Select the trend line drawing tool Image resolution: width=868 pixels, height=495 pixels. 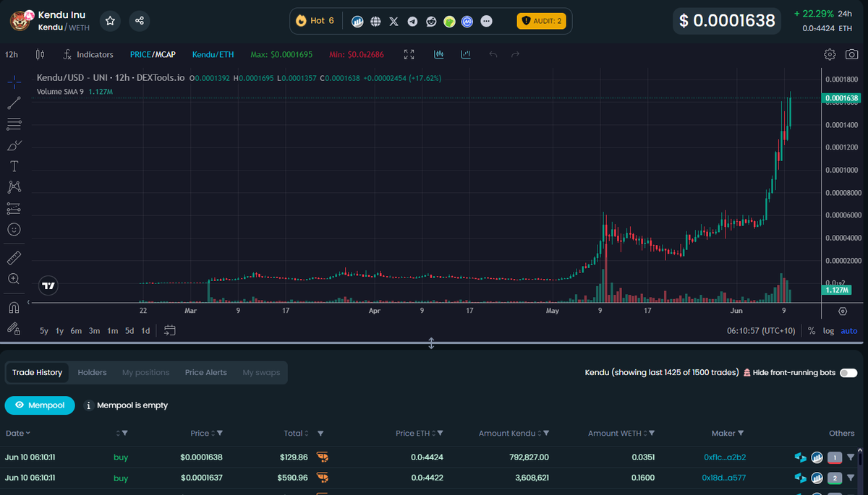pos(14,103)
